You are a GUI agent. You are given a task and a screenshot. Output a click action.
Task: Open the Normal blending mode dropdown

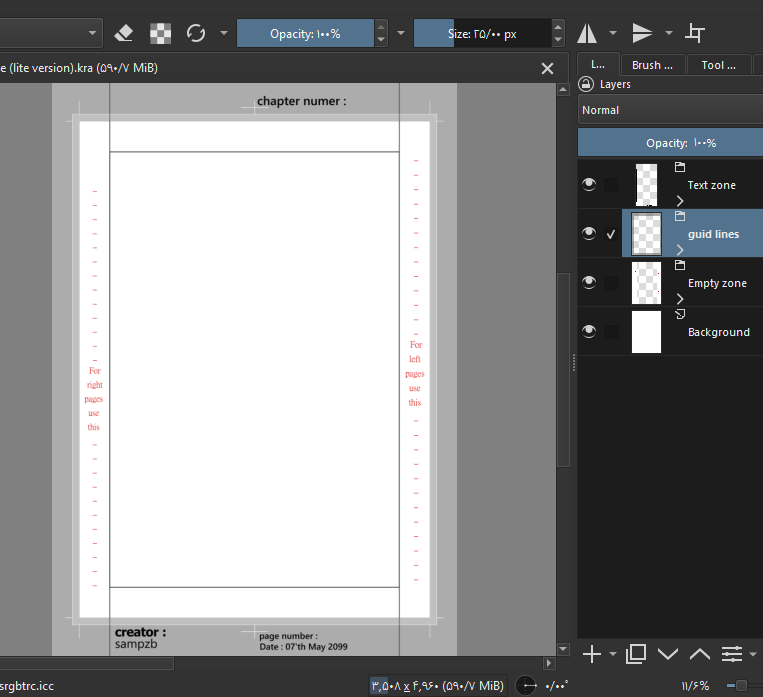[x=670, y=110]
